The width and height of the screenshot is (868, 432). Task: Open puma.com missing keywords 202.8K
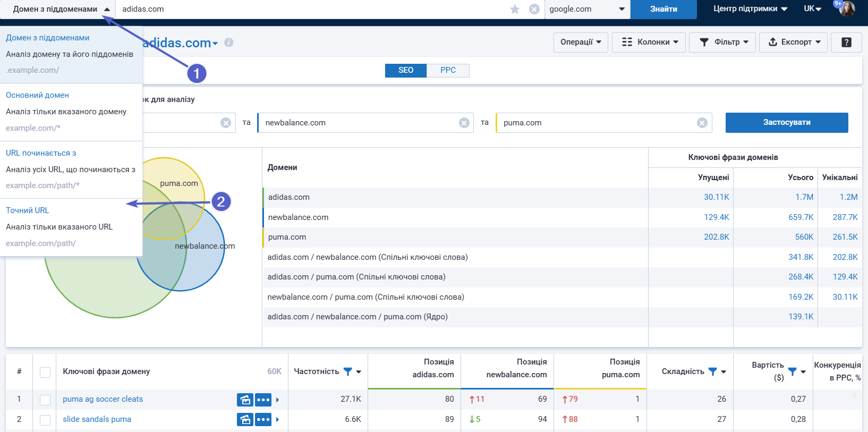pyautogui.click(x=717, y=237)
